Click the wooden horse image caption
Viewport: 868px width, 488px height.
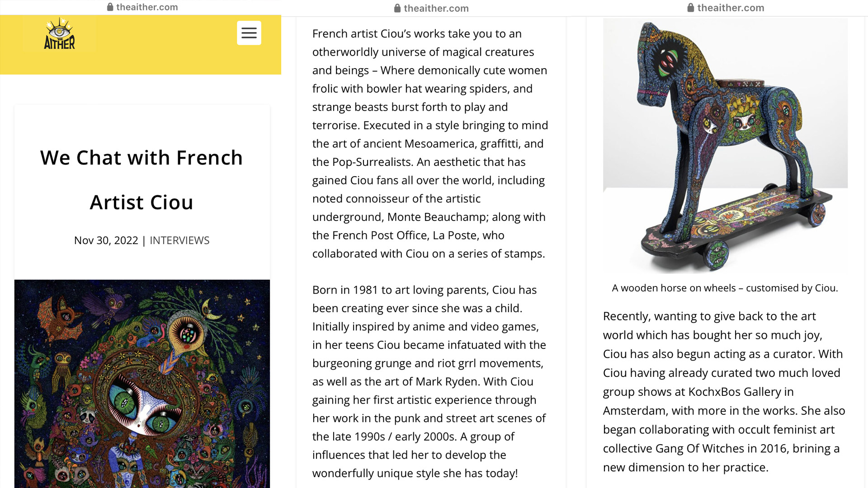pos(725,288)
